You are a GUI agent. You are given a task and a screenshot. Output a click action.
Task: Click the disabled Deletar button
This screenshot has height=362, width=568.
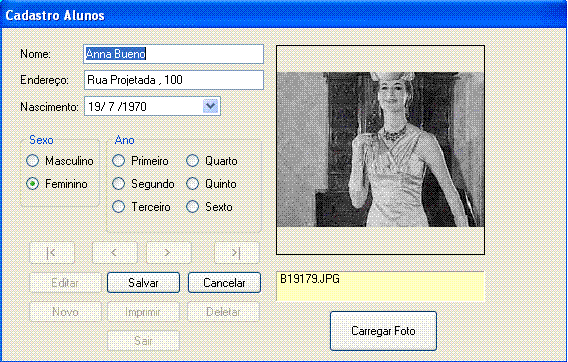[224, 312]
